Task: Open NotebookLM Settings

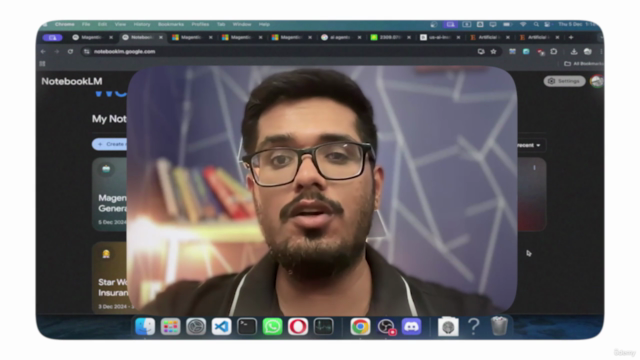Action: [x=564, y=81]
